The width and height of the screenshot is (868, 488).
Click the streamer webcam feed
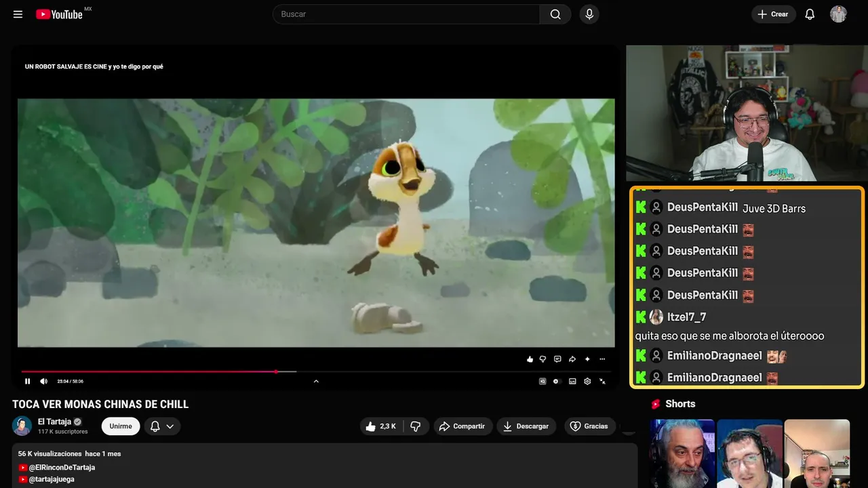tap(745, 113)
